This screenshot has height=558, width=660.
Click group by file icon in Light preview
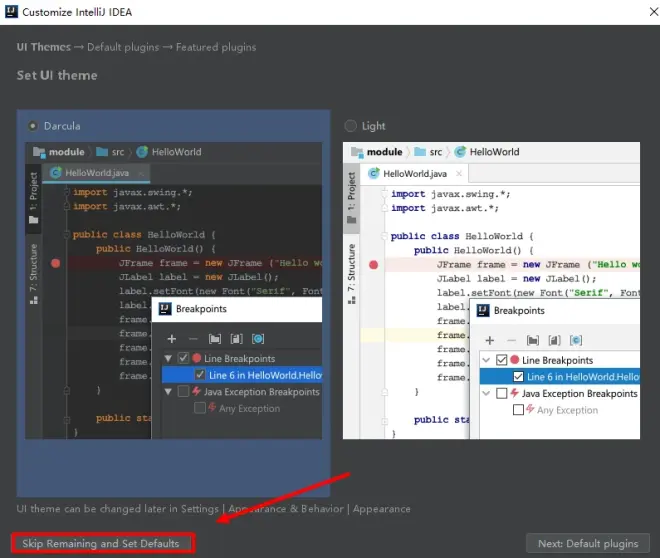coord(554,340)
